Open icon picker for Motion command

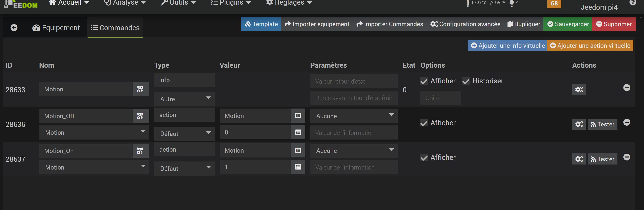[140, 89]
